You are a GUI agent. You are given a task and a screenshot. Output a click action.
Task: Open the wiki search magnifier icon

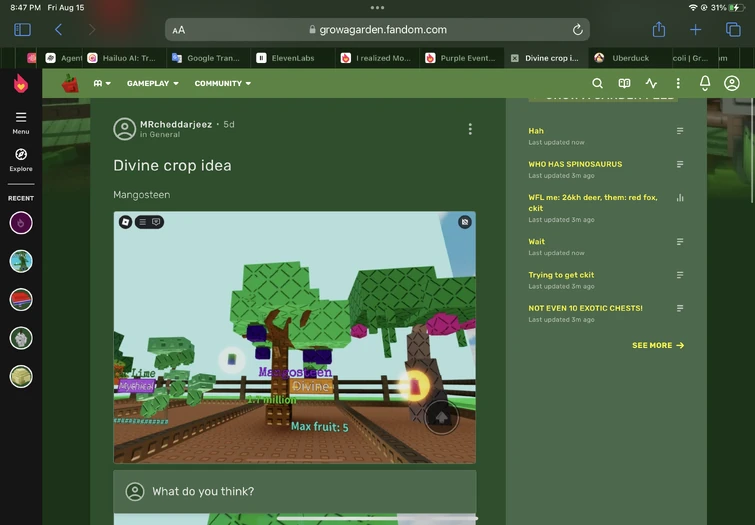pos(597,83)
